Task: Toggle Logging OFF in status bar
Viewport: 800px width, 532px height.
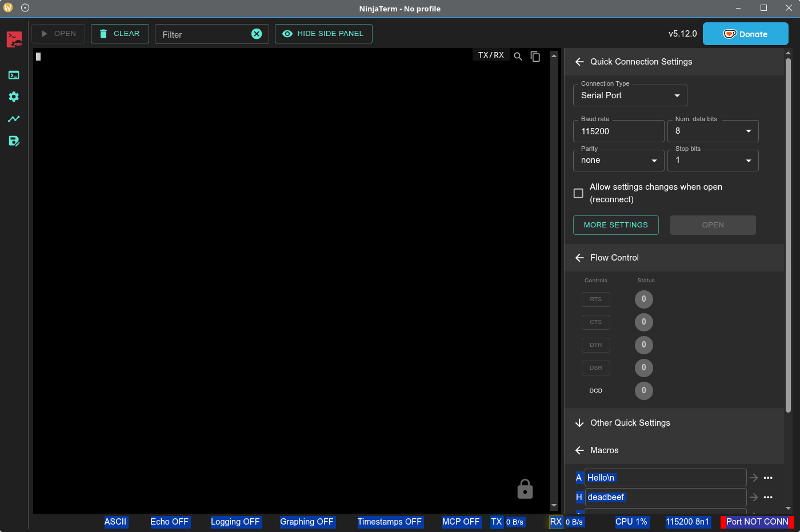Action: 235,522
